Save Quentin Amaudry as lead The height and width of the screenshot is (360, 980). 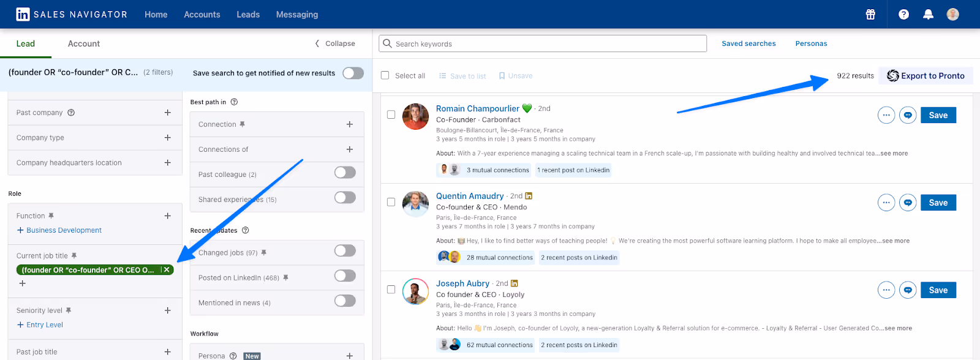(x=938, y=203)
